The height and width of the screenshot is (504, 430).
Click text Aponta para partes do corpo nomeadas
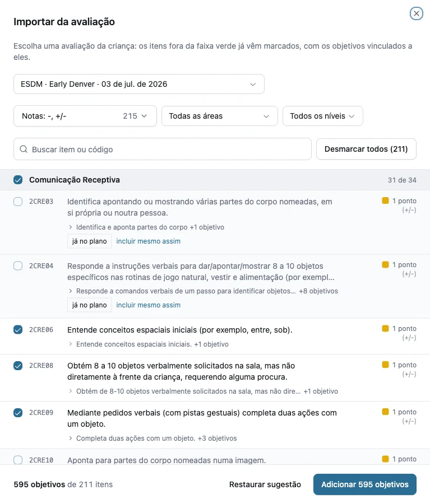(167, 460)
